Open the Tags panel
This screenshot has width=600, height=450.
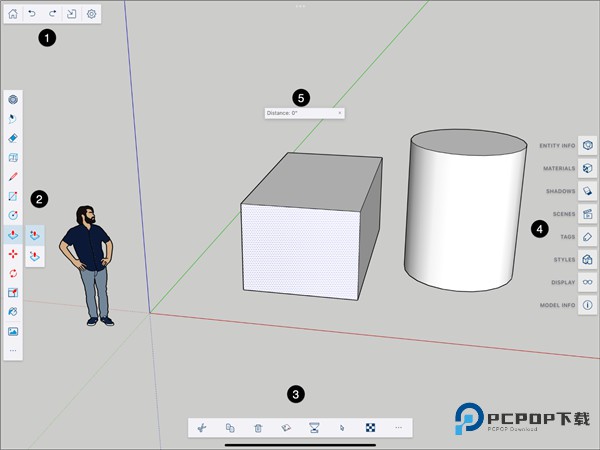[x=588, y=236]
